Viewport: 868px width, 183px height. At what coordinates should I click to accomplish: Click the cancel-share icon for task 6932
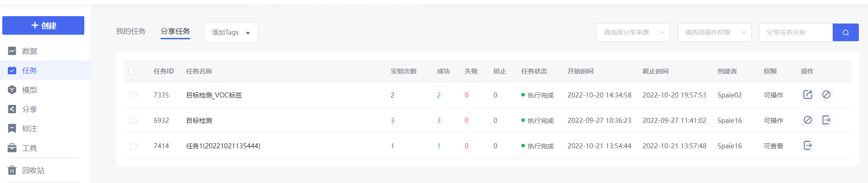pyautogui.click(x=807, y=120)
